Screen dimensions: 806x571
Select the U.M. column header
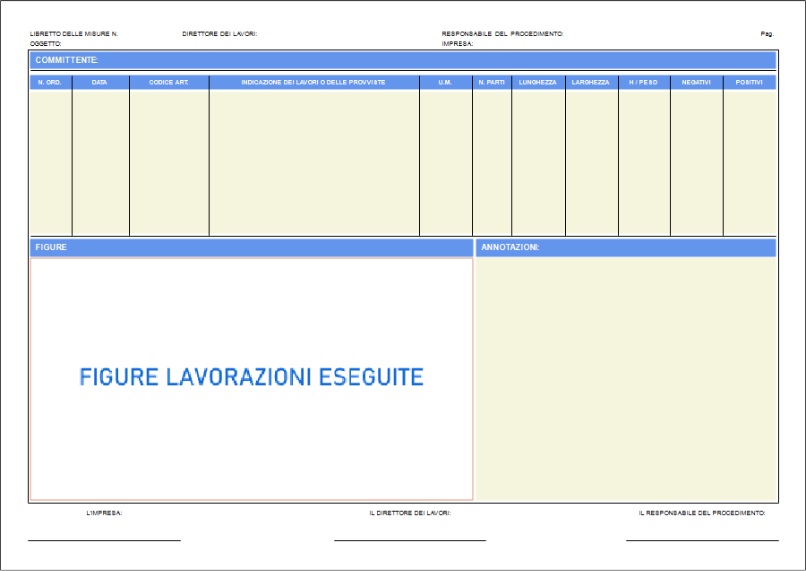pos(445,82)
